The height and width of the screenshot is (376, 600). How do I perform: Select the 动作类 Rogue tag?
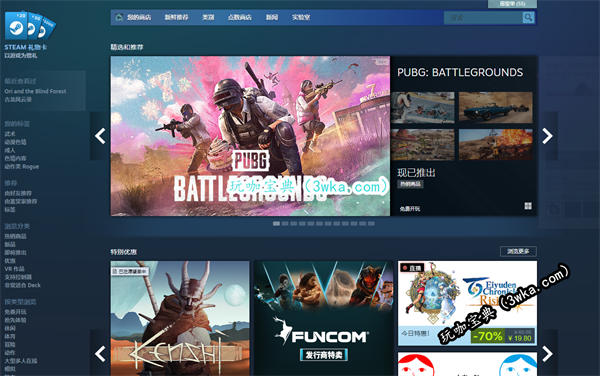[x=21, y=166]
